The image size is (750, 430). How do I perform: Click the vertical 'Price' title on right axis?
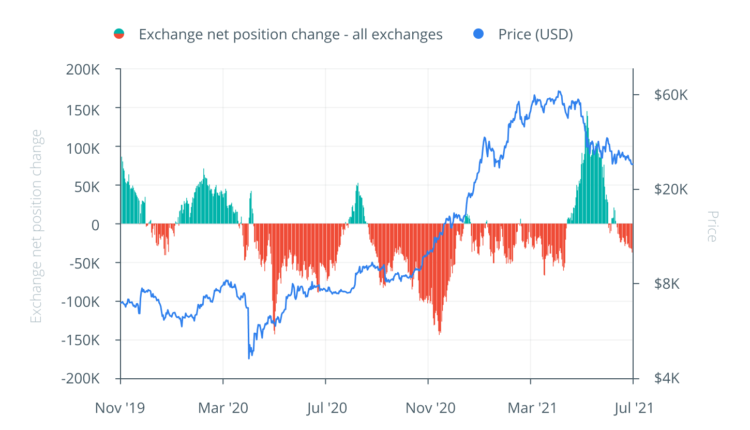(712, 225)
